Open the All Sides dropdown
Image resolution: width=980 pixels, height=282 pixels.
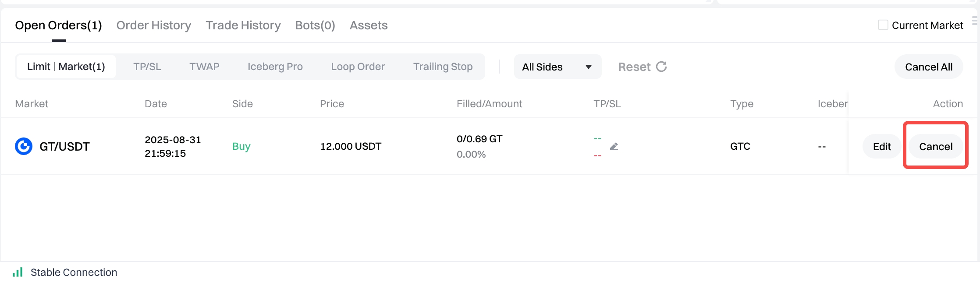click(557, 67)
